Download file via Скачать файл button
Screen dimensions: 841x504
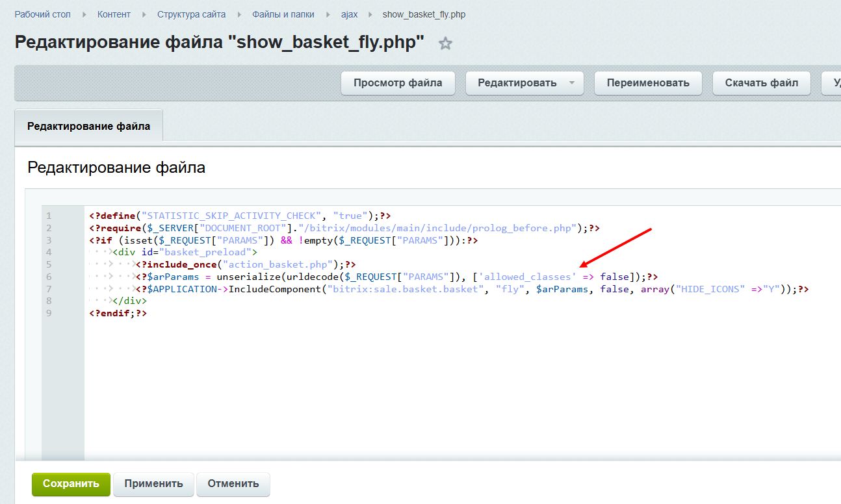(x=761, y=83)
